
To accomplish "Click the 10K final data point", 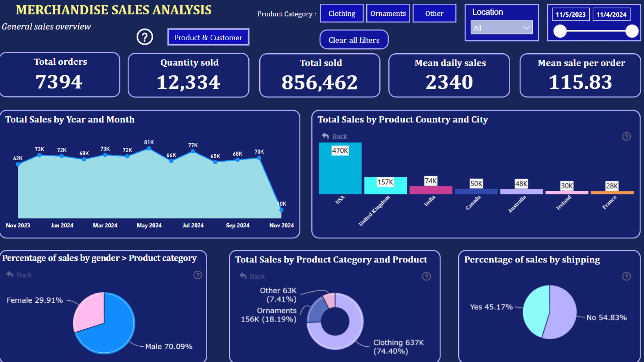I will click(281, 210).
